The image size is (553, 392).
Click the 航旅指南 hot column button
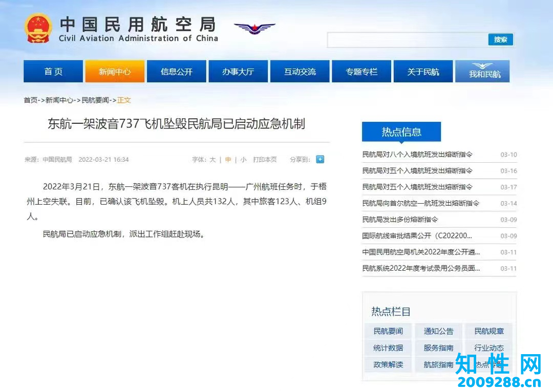pos(438,364)
